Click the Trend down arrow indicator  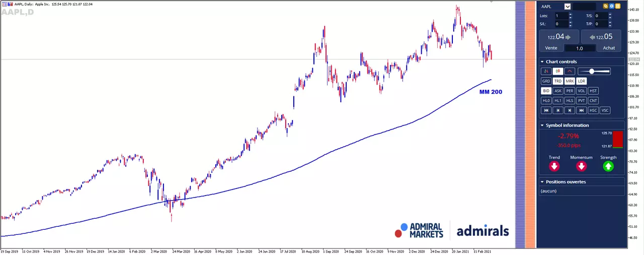(554, 166)
